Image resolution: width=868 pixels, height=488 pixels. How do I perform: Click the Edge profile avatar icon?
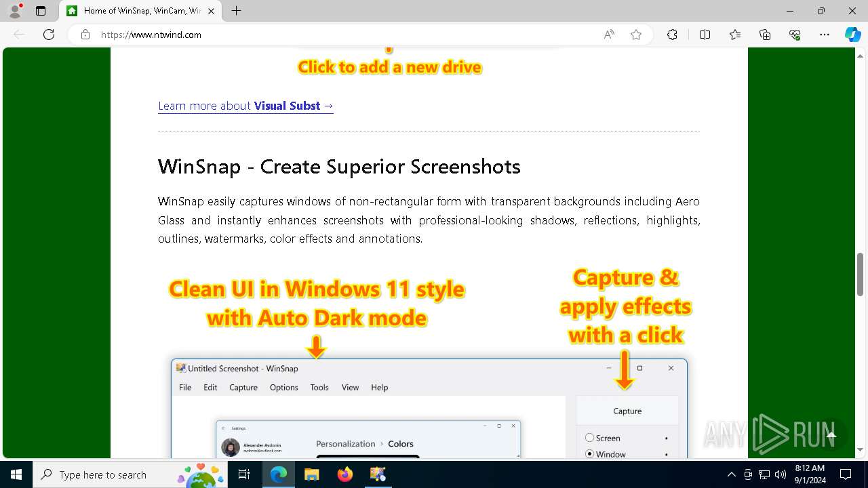(x=15, y=11)
